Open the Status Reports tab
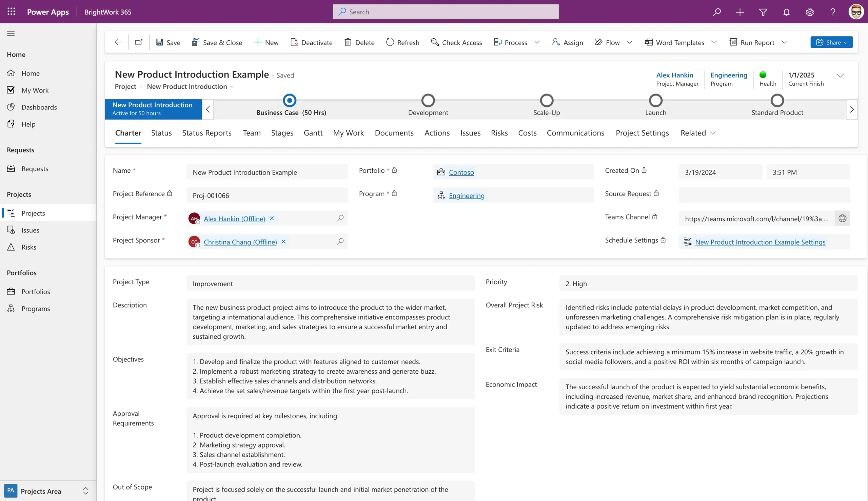 pos(206,133)
